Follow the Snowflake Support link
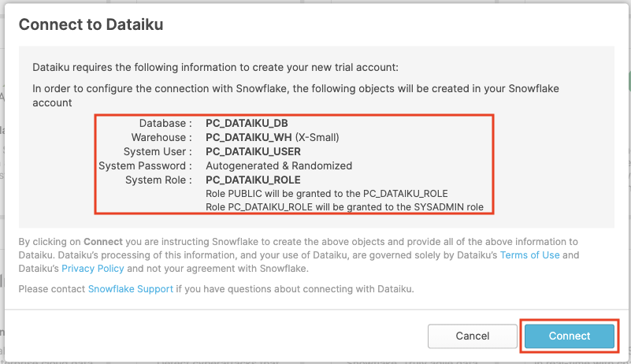The width and height of the screenshot is (631, 364). pos(130,289)
